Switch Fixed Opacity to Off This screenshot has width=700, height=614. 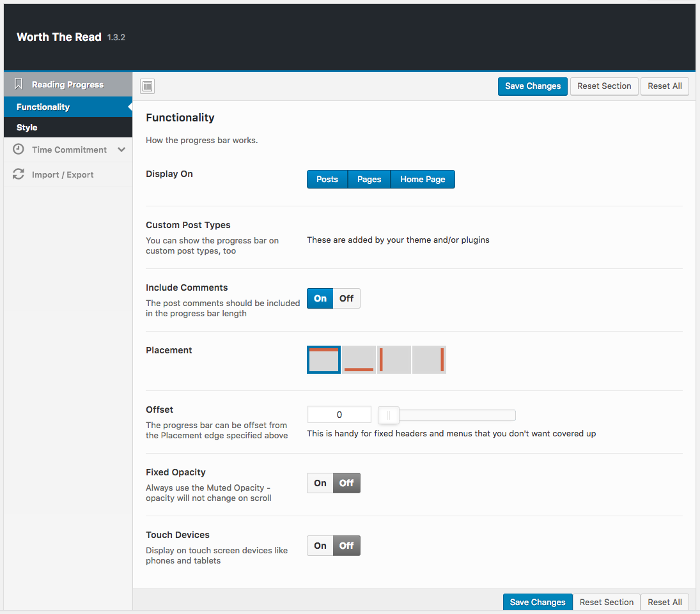point(346,483)
